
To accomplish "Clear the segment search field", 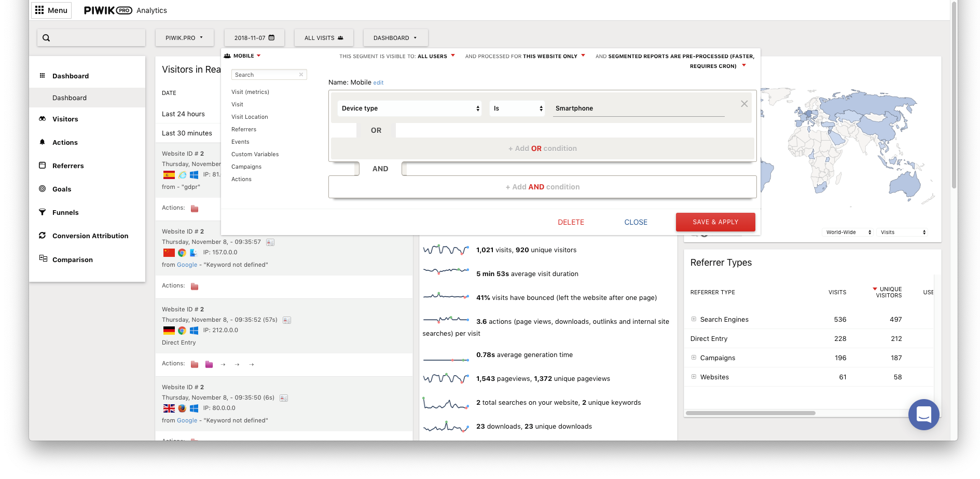I will (x=301, y=75).
